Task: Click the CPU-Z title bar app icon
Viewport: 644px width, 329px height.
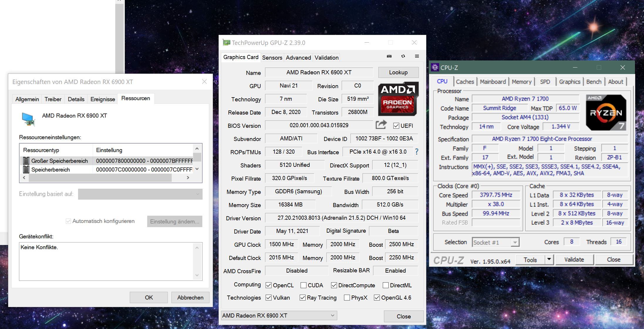Action: [x=435, y=67]
